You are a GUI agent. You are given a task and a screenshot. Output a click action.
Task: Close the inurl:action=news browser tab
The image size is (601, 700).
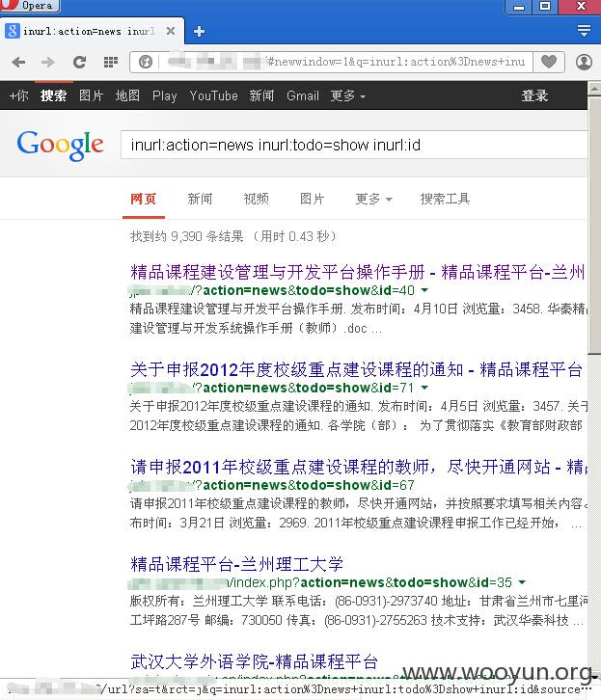point(170,31)
